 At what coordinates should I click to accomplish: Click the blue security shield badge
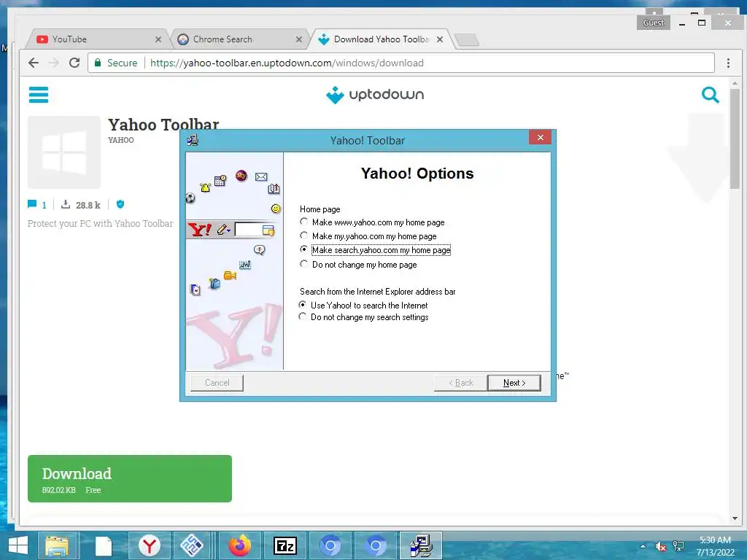click(x=120, y=204)
